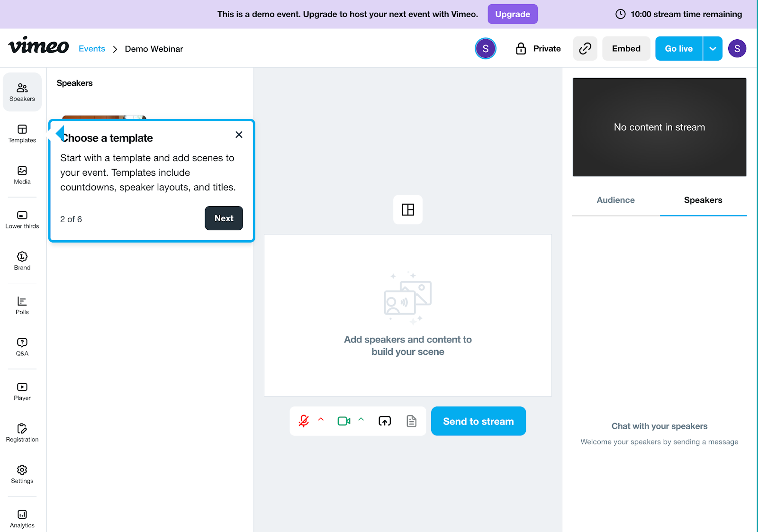This screenshot has height=532, width=758.
Task: Click the Send to stream button
Action: [x=478, y=421]
